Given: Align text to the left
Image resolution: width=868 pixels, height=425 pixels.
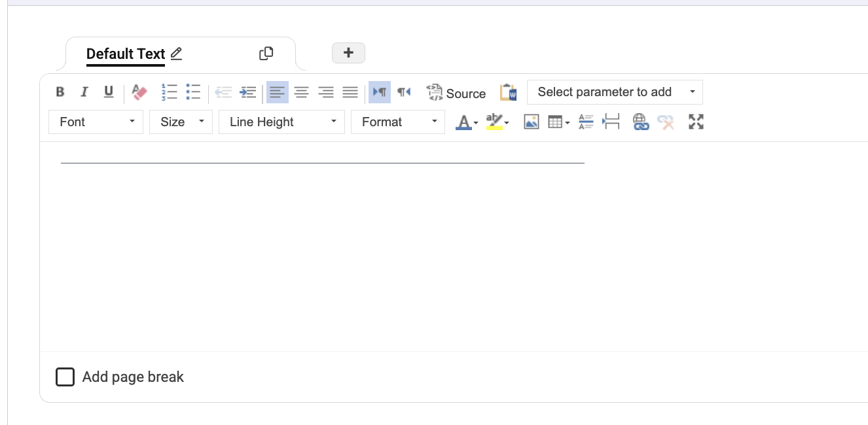Looking at the screenshot, I should (278, 92).
